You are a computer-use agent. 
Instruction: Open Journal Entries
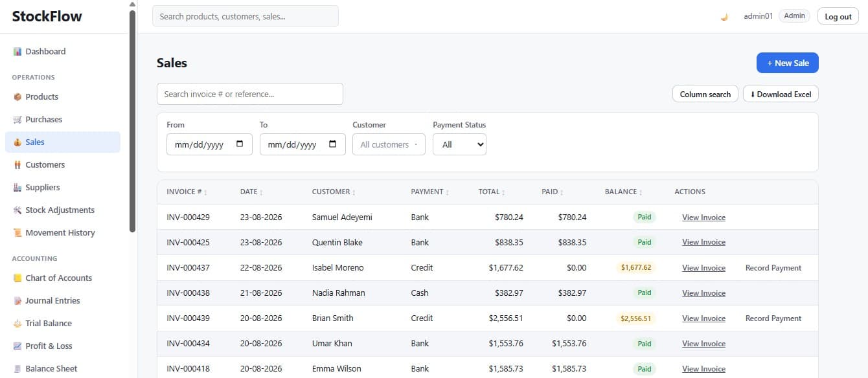[63, 301]
